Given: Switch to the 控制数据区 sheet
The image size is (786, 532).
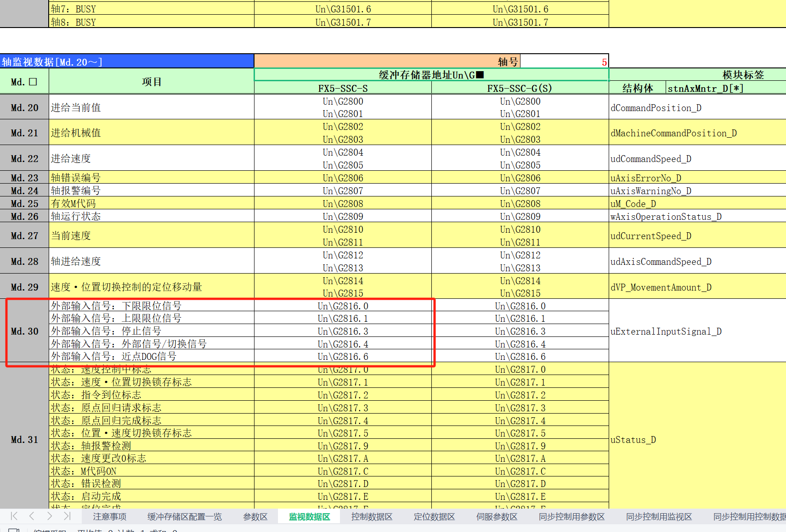Looking at the screenshot, I should (x=372, y=517).
